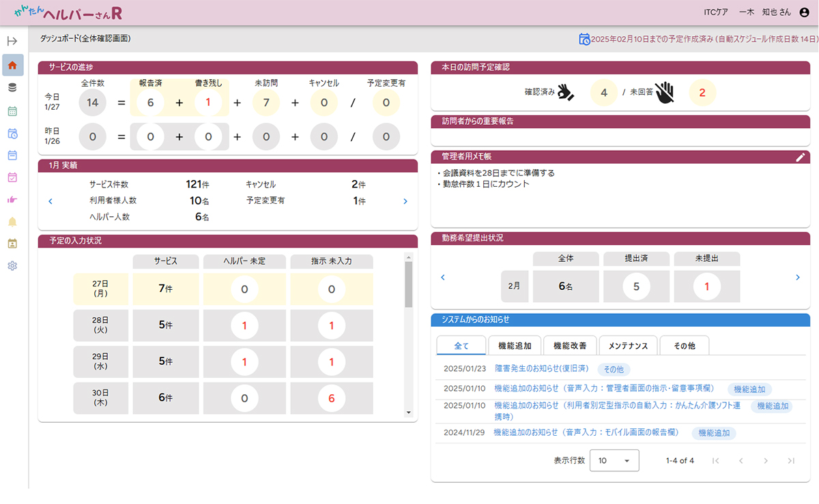819x504 pixels.
Task: Click today's 書き残し count 1
Action: point(208,102)
